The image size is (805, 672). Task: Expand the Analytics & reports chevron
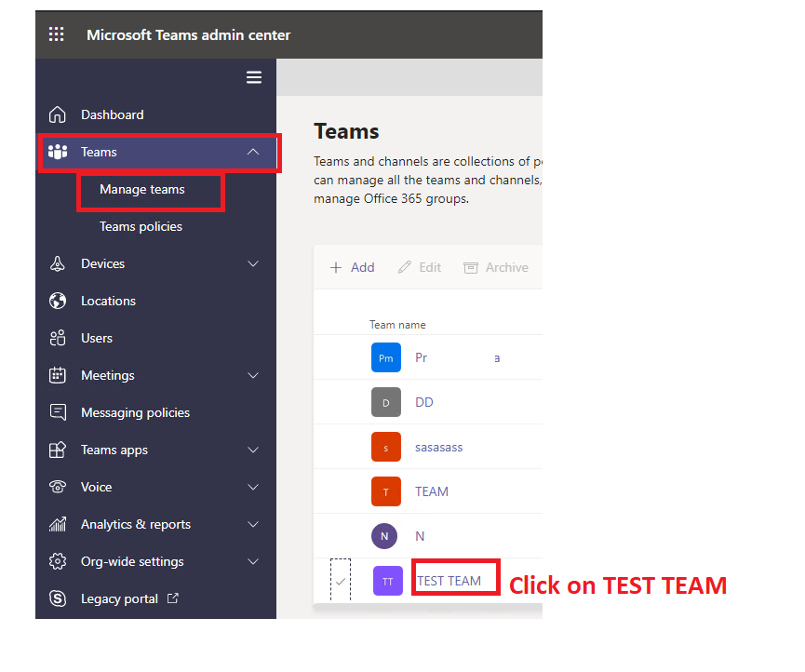click(x=253, y=524)
